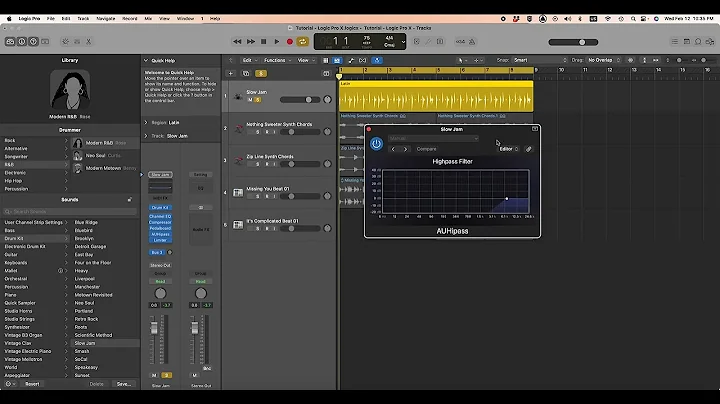The width and height of the screenshot is (720, 404).
Task: Click the red Record button
Action: (290, 42)
